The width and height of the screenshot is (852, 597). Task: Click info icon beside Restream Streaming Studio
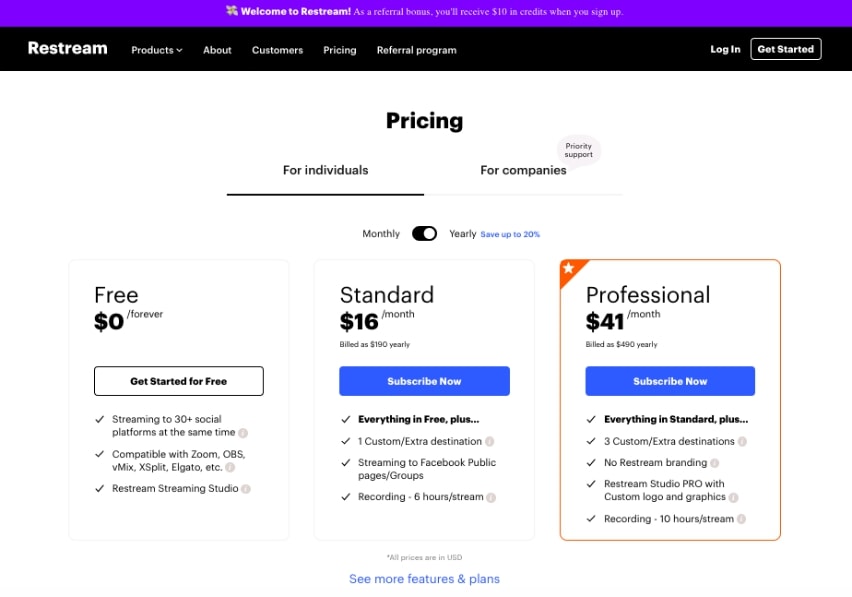coord(246,489)
